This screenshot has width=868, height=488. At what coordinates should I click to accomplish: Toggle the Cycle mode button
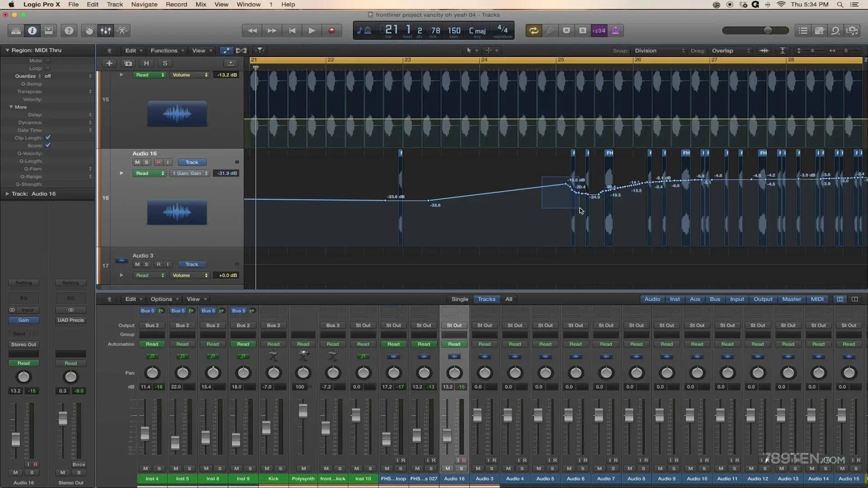(x=533, y=31)
